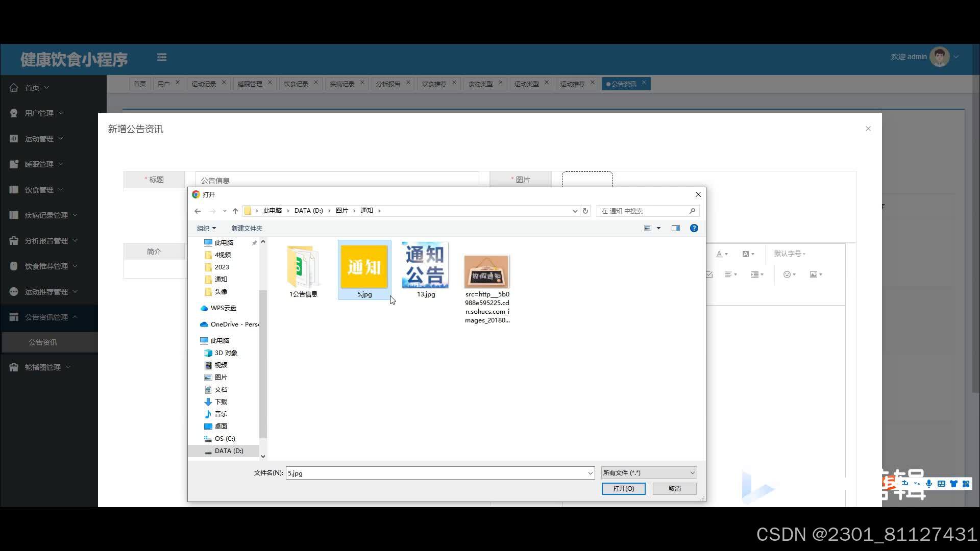The height and width of the screenshot is (551, 980).
Task: Open the 组织 menu
Action: (206, 228)
